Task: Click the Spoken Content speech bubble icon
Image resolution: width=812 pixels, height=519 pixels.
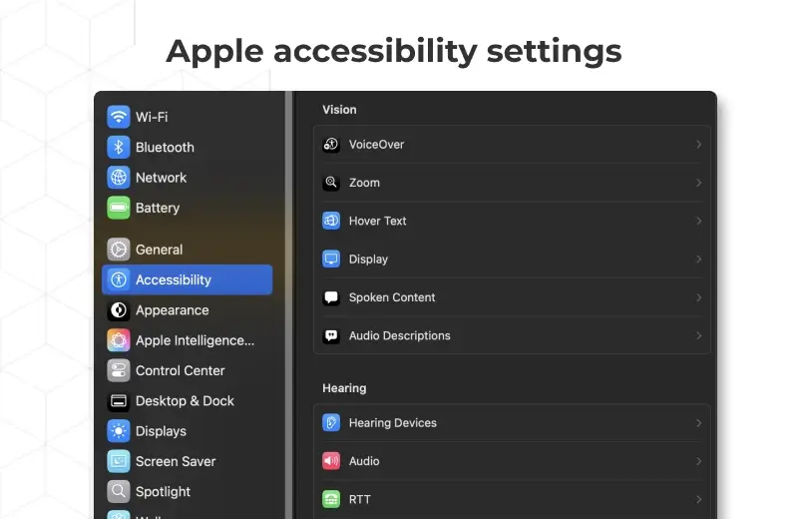Action: pos(331,297)
